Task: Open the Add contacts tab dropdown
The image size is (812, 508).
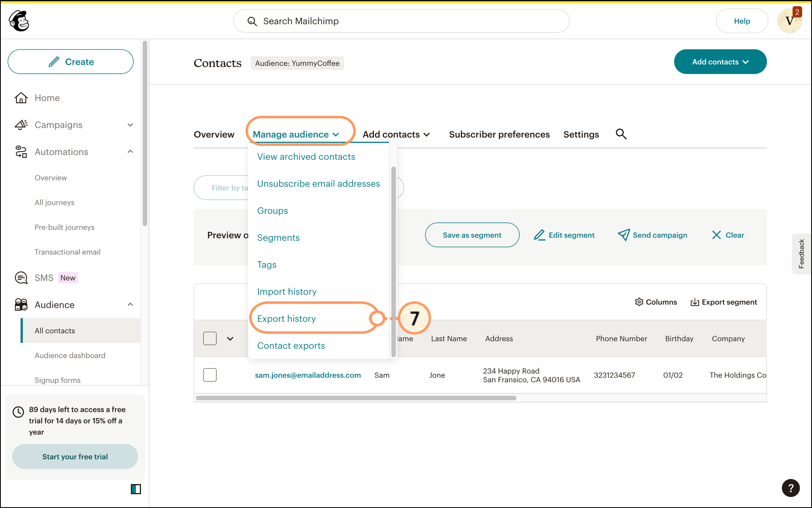Action: point(396,134)
